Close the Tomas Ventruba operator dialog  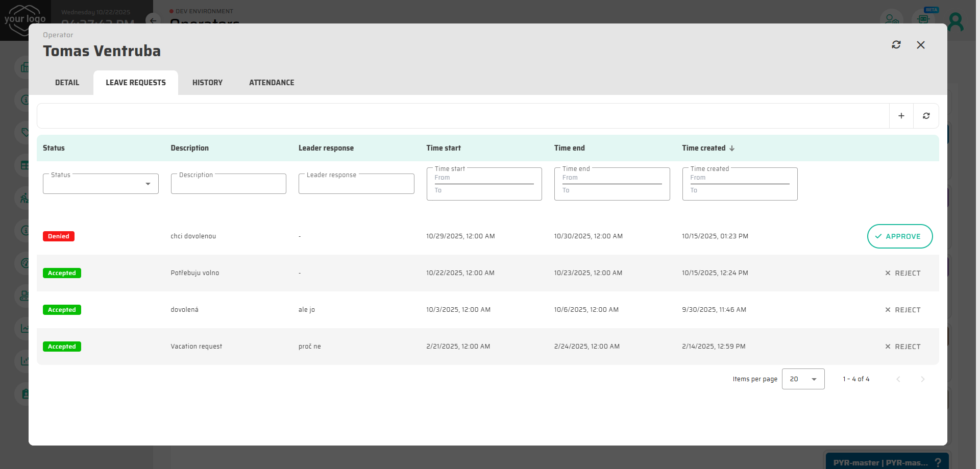(920, 45)
